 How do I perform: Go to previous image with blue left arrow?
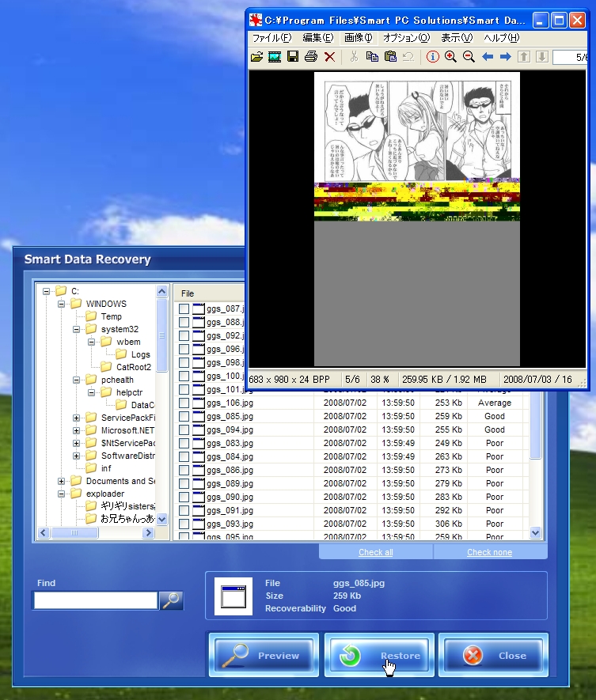coord(488,57)
